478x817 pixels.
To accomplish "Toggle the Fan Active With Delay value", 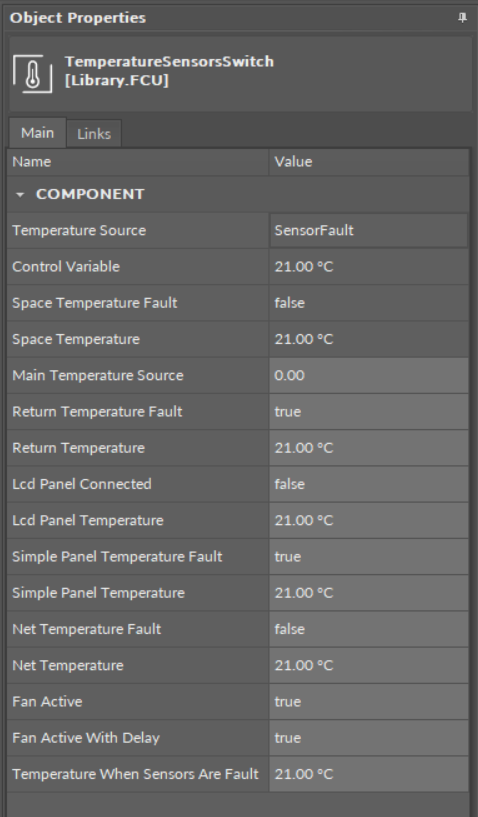I will click(x=369, y=738).
